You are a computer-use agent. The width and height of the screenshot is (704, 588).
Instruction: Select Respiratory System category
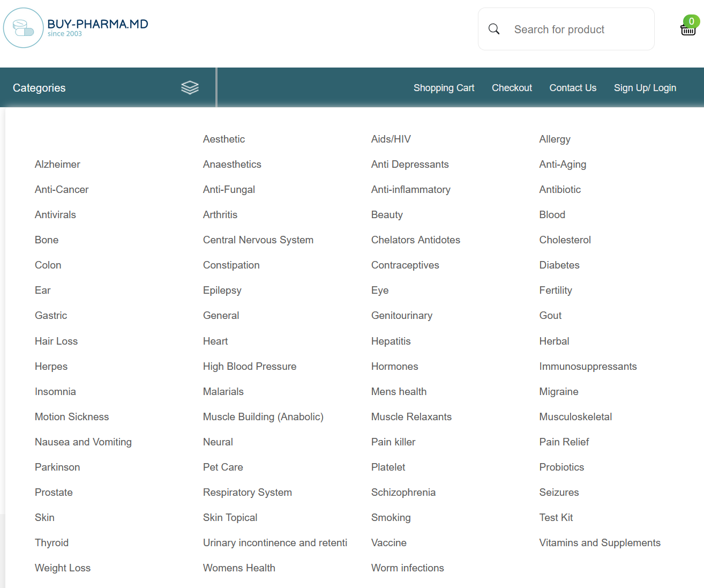pyautogui.click(x=248, y=493)
